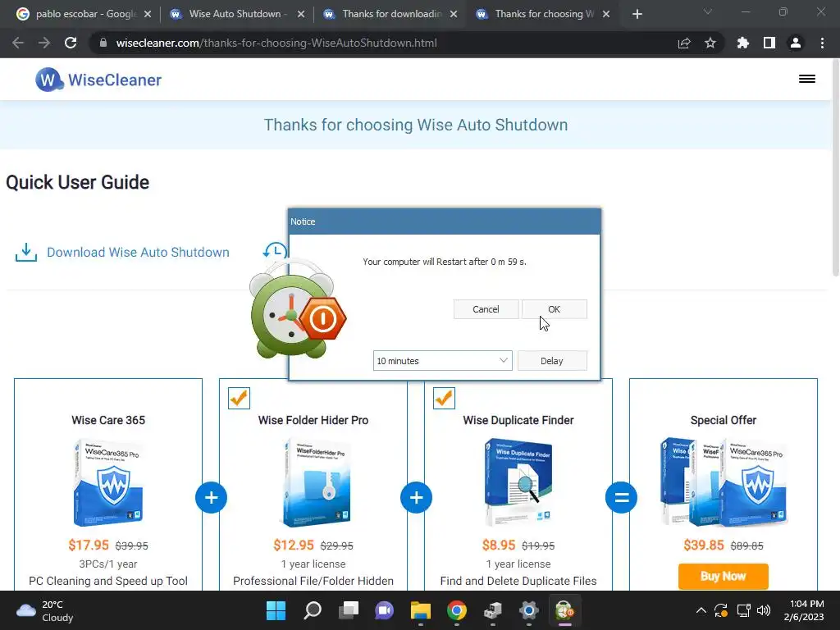
Task: Share this page from address bar
Action: (684, 43)
